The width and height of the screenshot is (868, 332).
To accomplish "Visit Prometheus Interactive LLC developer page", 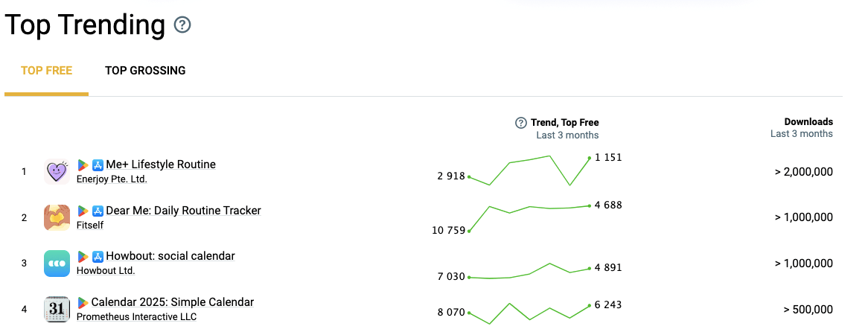I will click(x=136, y=317).
